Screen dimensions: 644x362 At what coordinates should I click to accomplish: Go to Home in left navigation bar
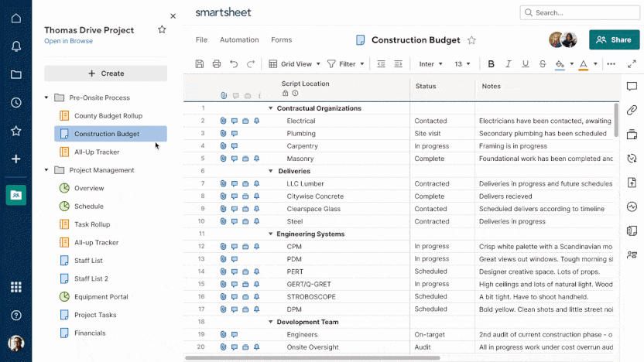[16, 19]
